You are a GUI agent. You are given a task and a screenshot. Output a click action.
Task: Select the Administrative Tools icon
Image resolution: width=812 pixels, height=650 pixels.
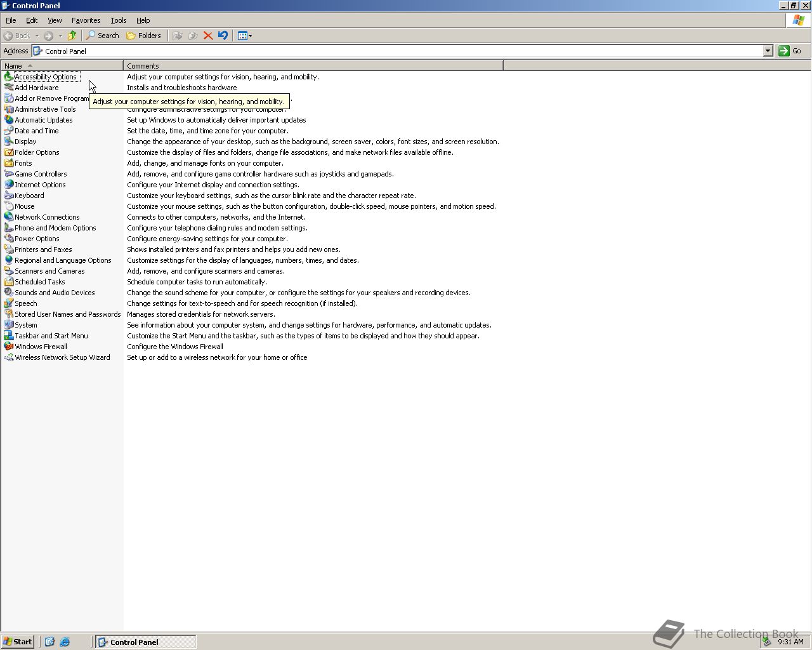(x=9, y=109)
